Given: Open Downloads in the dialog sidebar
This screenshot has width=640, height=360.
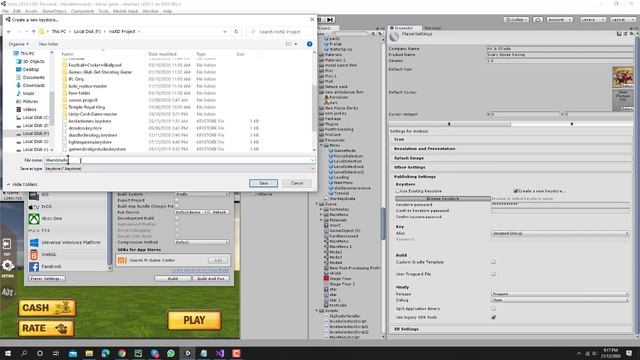Looking at the screenshot, I should click(33, 85).
